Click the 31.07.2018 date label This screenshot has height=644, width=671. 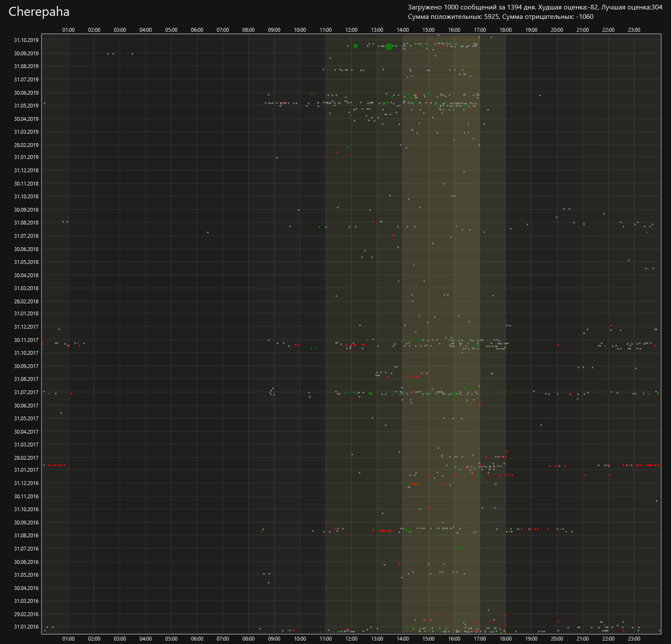tap(26, 236)
